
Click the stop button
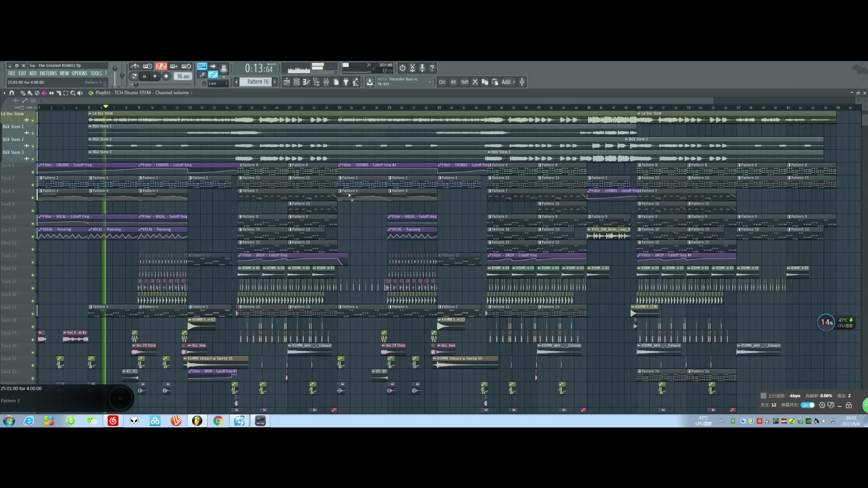tap(155, 76)
